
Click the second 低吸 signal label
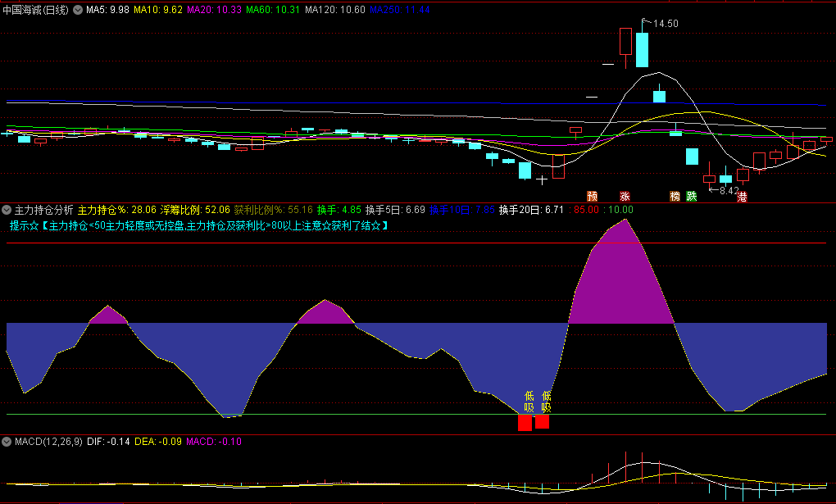pos(546,402)
